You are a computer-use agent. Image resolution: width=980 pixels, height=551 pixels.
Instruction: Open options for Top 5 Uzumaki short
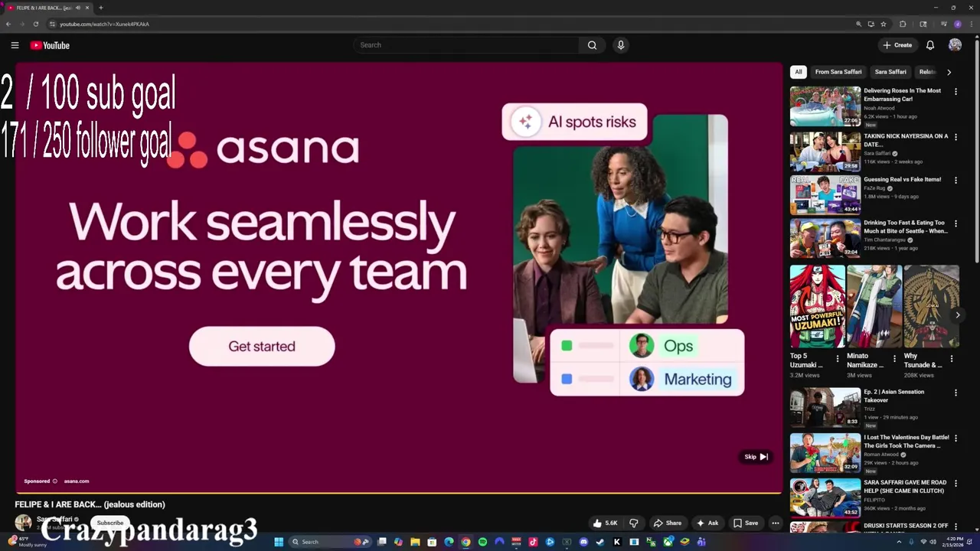coord(837,358)
